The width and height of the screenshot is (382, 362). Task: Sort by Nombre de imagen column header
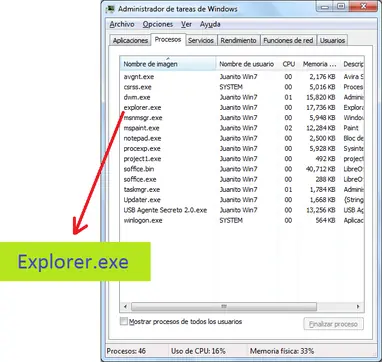click(168, 64)
